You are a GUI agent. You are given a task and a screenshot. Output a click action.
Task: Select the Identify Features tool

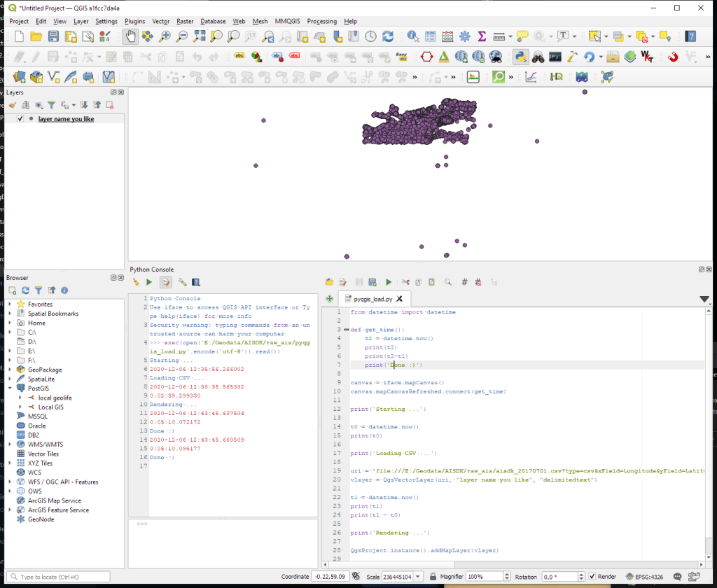pos(413,36)
